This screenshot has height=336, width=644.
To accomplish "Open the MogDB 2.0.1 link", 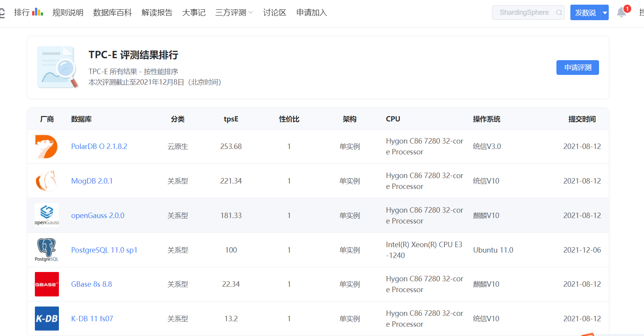I will pos(92,181).
